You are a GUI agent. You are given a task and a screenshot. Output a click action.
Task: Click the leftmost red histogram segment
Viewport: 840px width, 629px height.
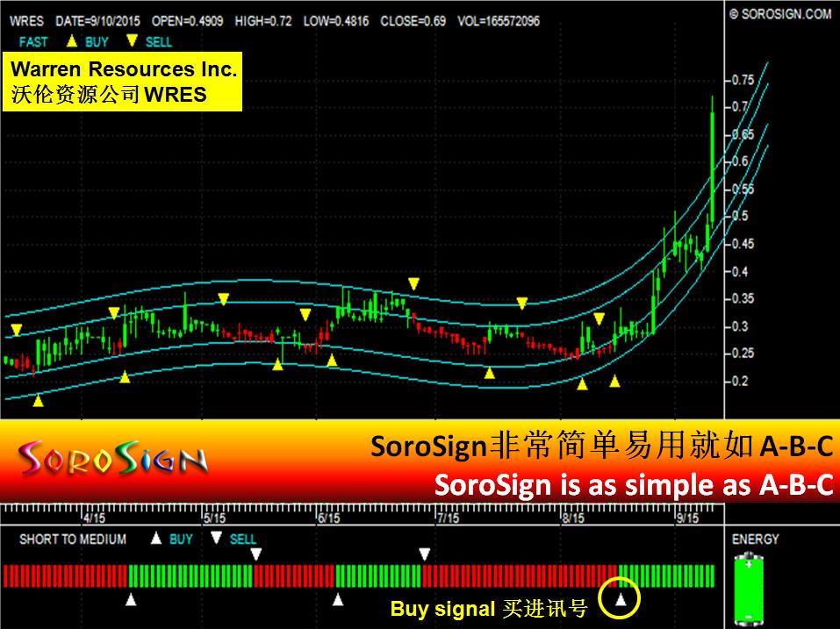tap(6, 576)
